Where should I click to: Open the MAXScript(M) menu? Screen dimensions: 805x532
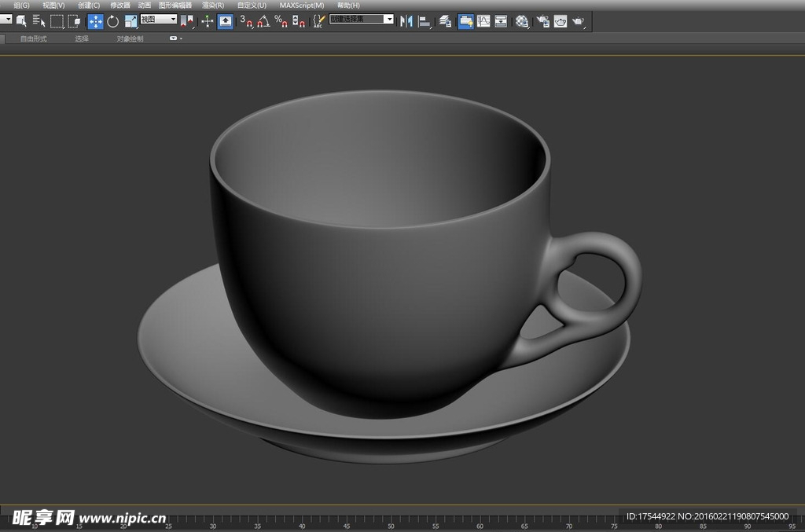pos(301,6)
